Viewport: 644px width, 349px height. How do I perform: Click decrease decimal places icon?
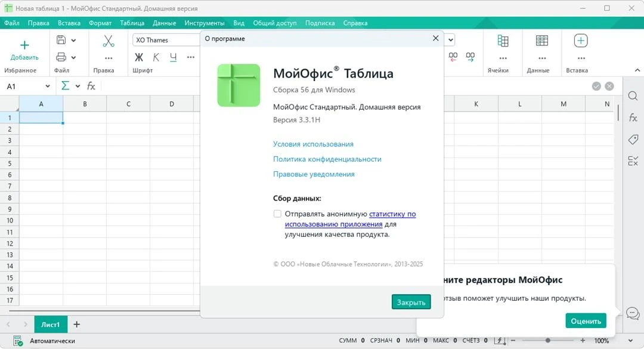click(x=453, y=57)
